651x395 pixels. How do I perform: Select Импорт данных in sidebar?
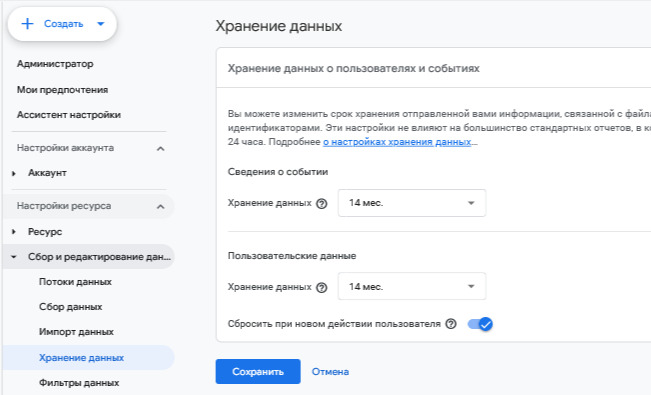pos(76,332)
